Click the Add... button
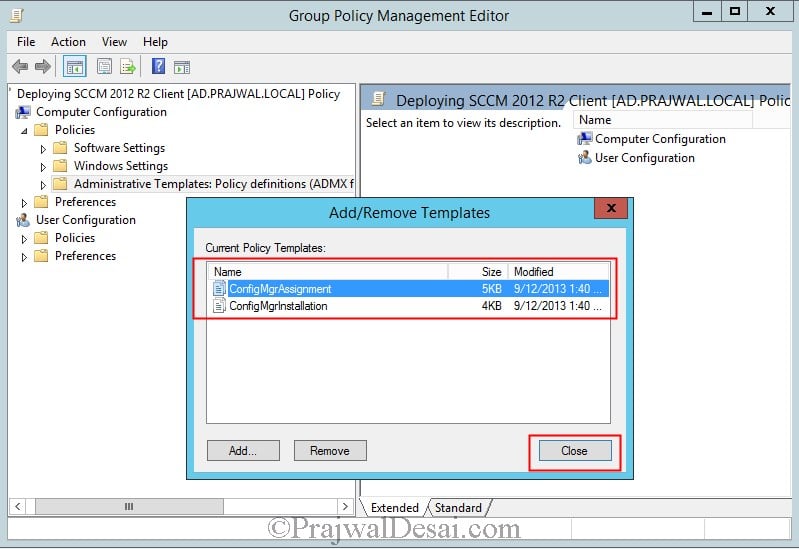 (243, 451)
